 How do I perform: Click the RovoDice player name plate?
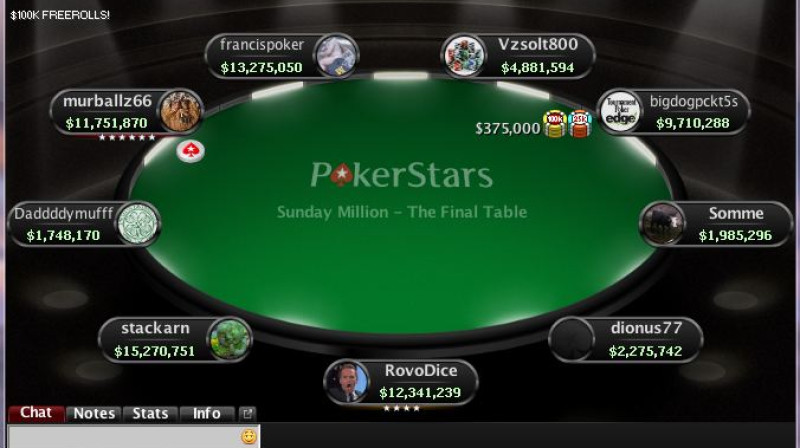click(x=401, y=382)
